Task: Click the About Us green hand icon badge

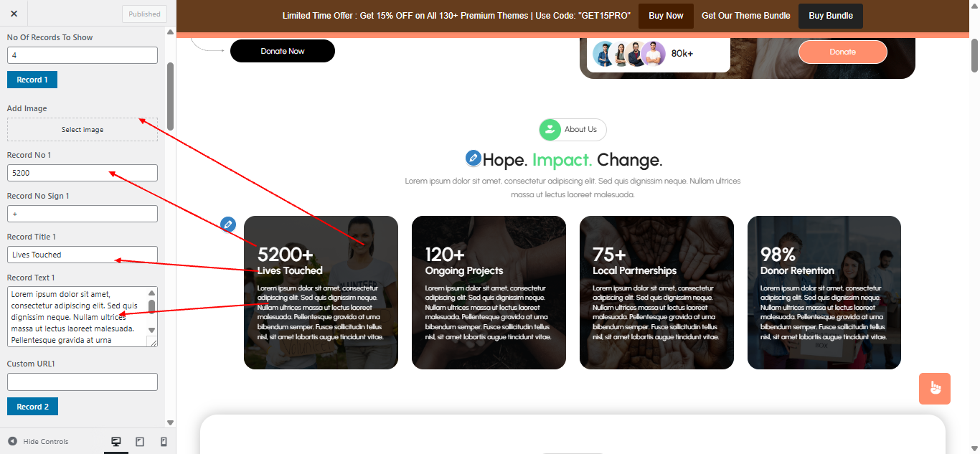Action: [x=550, y=130]
